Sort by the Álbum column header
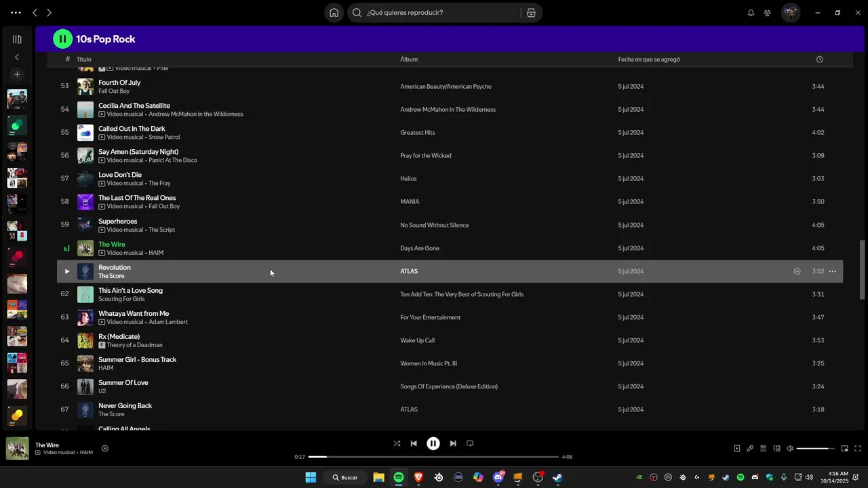 coord(409,60)
